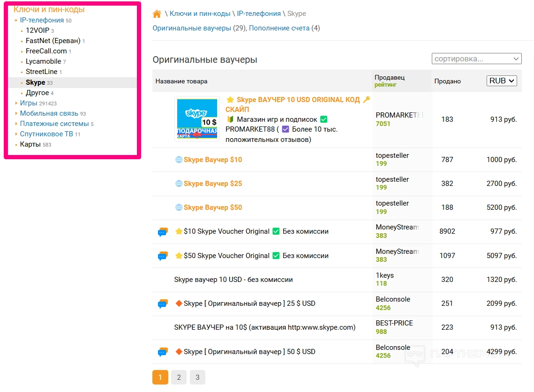Click chat icon beside Skype Оригинальный ваучер 25 $ USD
The height and width of the screenshot is (392, 534).
163,304
